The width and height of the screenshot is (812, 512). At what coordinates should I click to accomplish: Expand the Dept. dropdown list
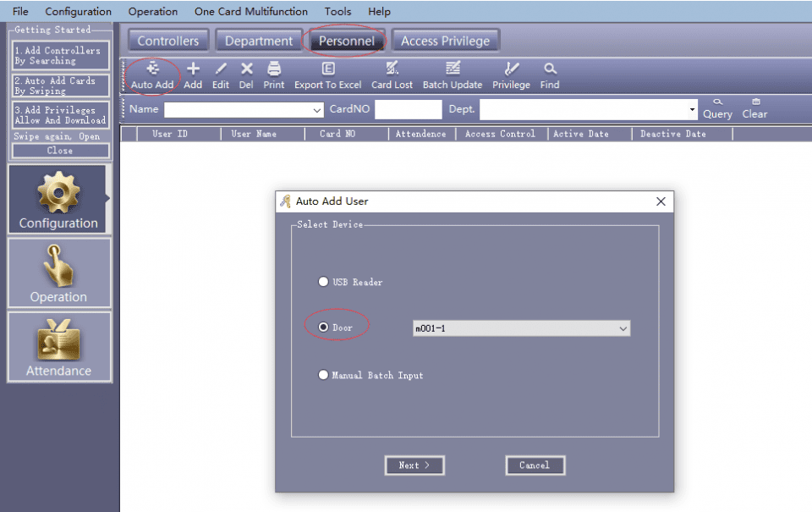[692, 110]
